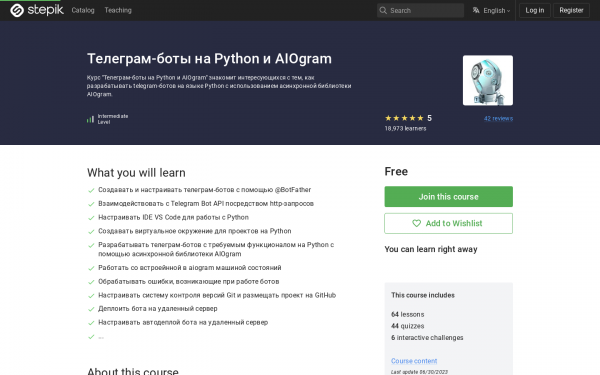The width and height of the screenshot is (600, 375).
Task: Click the Log in button
Action: coord(535,10)
